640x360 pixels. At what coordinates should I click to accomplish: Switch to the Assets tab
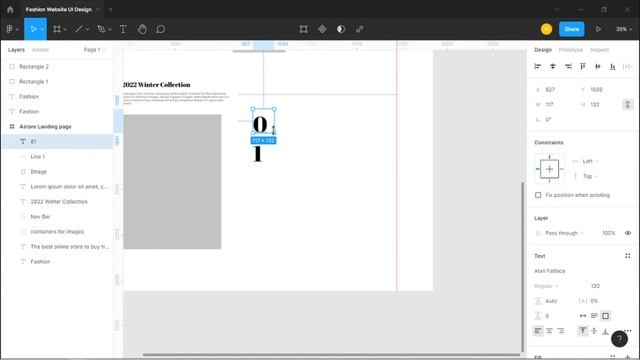click(x=40, y=50)
